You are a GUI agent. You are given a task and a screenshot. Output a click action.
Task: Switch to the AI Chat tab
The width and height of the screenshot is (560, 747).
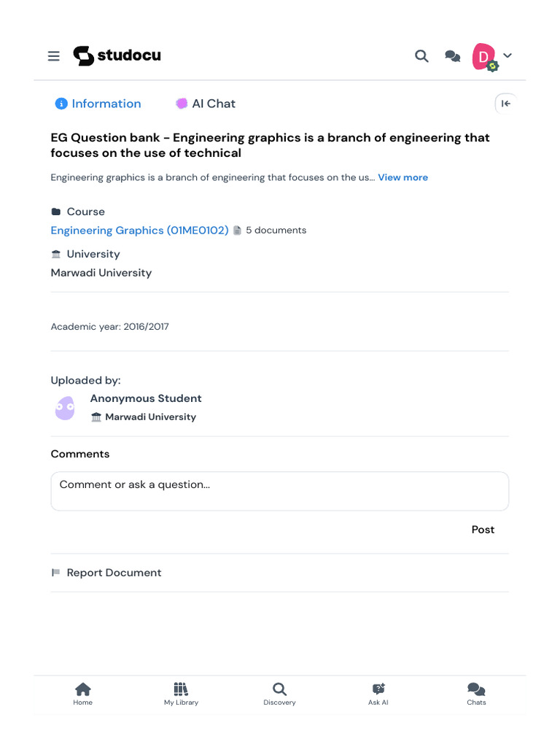[206, 104]
